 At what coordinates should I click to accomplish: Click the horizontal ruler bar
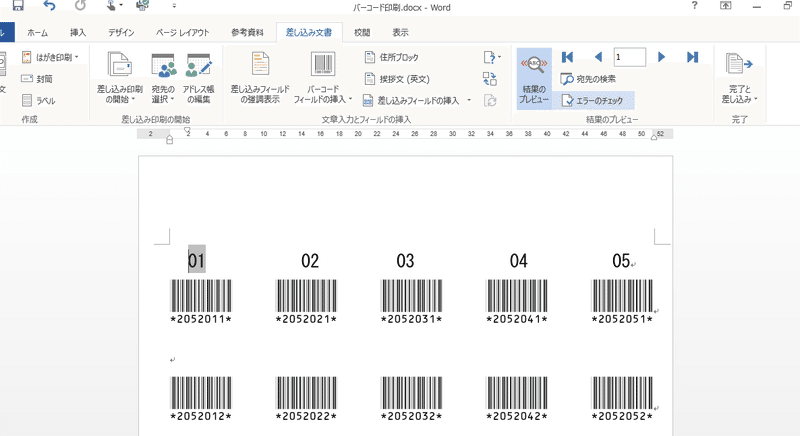[405, 134]
